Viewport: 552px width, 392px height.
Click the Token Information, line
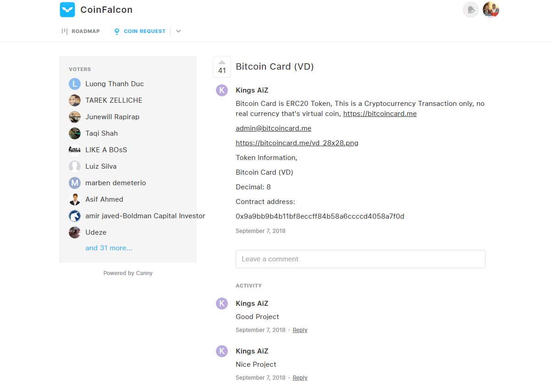266,158
